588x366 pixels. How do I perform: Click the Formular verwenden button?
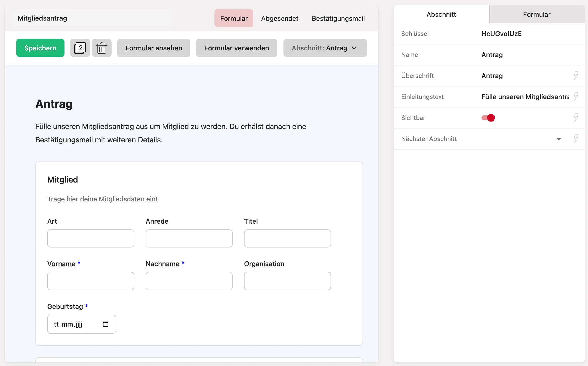point(237,48)
